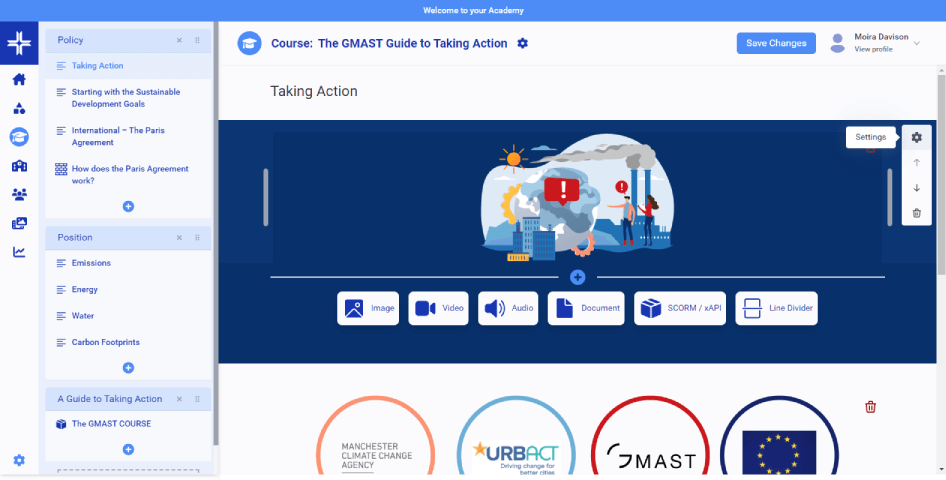The image size is (946, 480).
Task: Remove the Policy section with X
Action: (179, 40)
